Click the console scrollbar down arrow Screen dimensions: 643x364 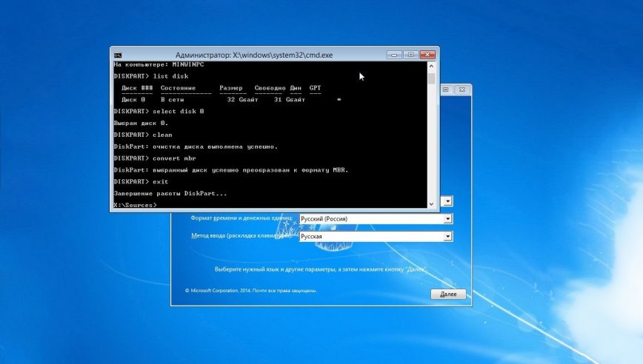431,203
